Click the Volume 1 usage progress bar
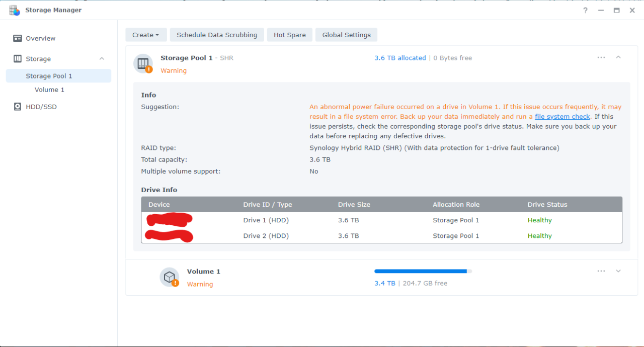This screenshot has width=644, height=347. coord(423,271)
